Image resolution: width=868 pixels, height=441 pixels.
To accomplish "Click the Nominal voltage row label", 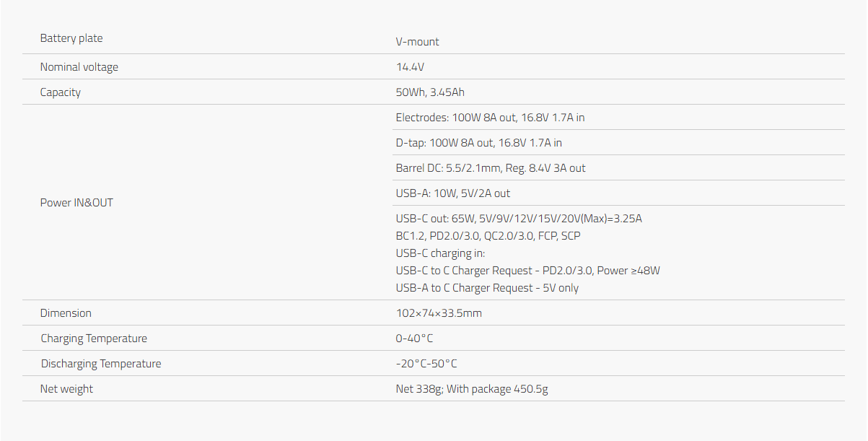I will point(79,67).
